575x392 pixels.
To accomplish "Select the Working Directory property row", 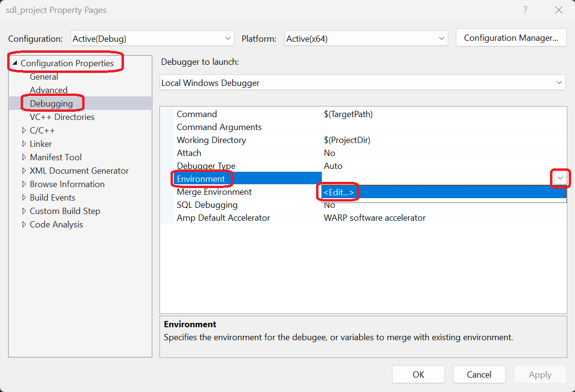I will click(211, 140).
